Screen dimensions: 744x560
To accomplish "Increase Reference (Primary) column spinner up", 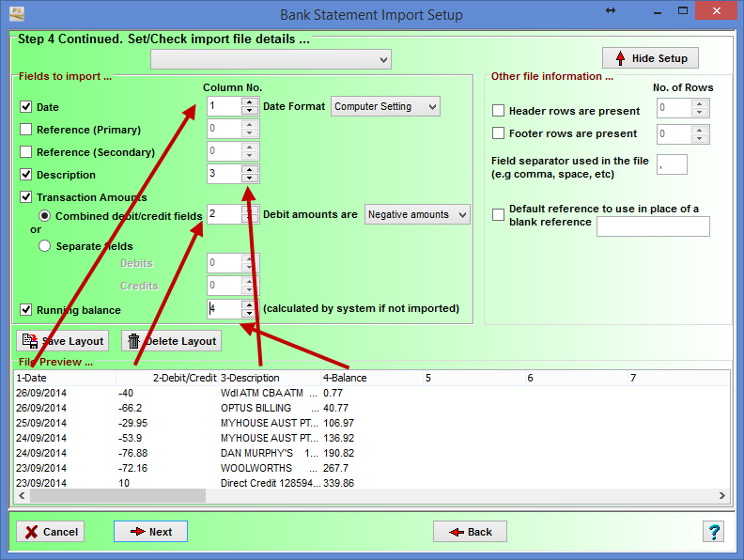I will 250,124.
